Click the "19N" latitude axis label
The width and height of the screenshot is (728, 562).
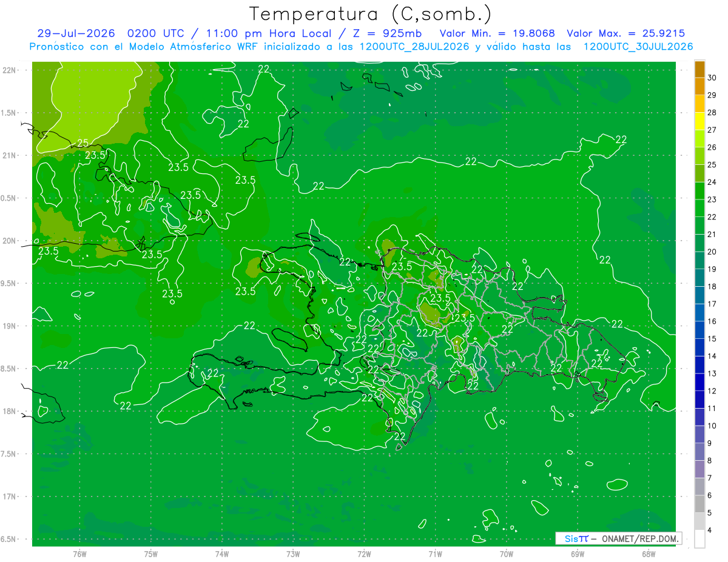(8, 326)
